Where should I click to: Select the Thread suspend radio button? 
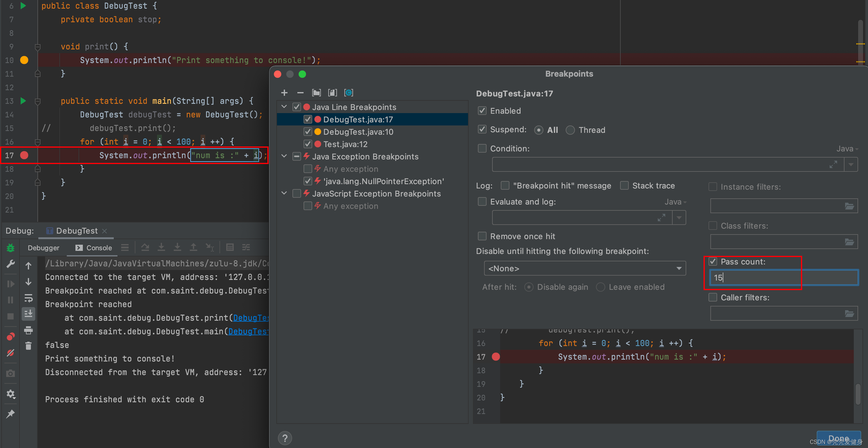pyautogui.click(x=570, y=130)
